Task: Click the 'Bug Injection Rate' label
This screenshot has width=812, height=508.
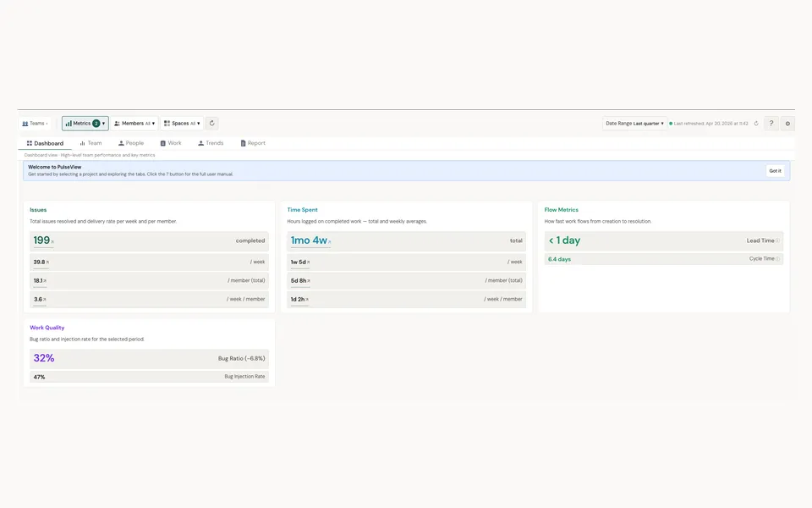Action: click(x=244, y=377)
